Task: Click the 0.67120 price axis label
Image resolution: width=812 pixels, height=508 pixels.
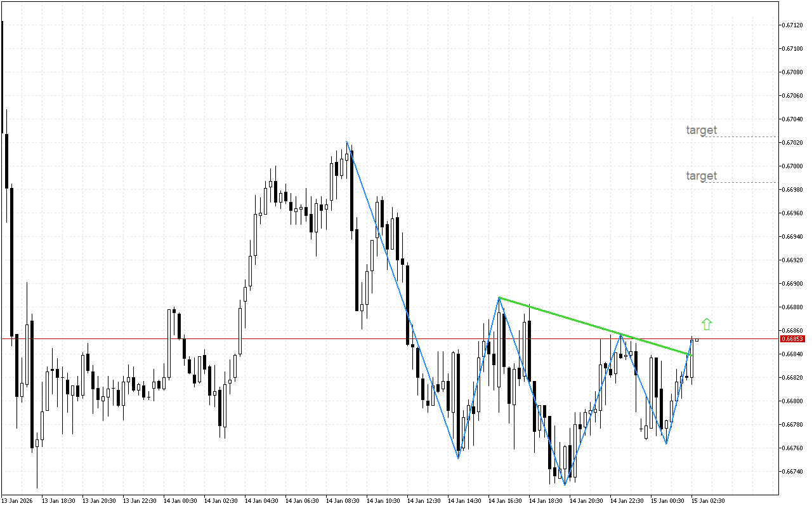Action: [794, 25]
